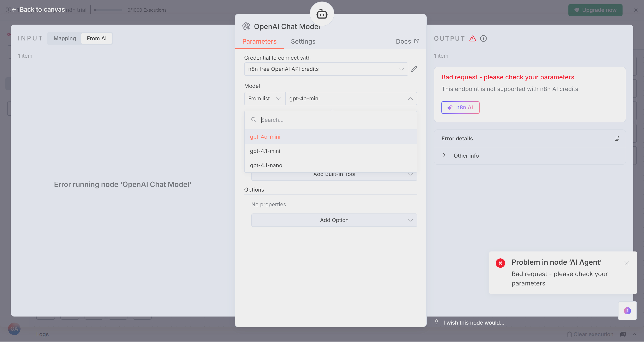Viewport: 644px width, 342px height.
Task: Open the credential selection dropdown
Action: point(326,69)
